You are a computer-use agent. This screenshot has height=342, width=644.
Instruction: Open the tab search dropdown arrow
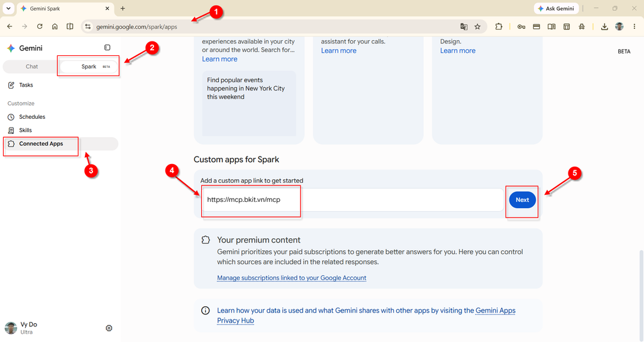click(x=8, y=8)
